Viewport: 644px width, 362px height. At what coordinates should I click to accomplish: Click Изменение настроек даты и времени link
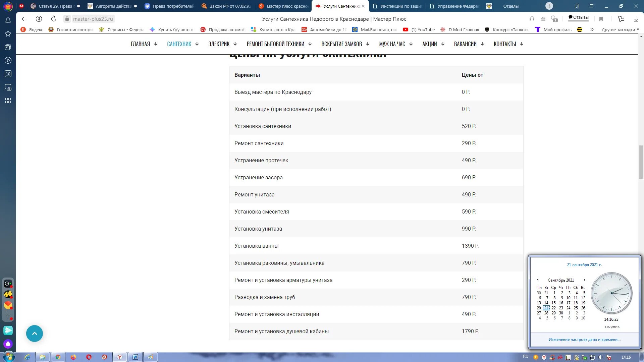(584, 340)
